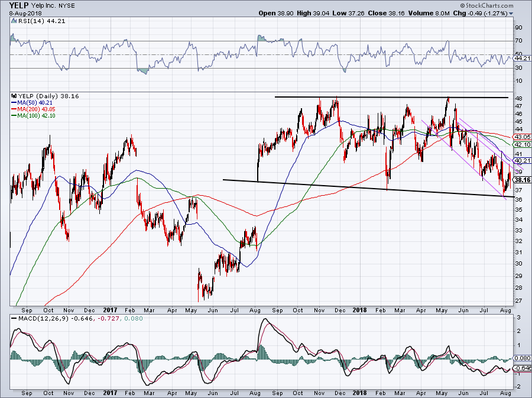Click the 10 level on RSI axis

pos(519,81)
